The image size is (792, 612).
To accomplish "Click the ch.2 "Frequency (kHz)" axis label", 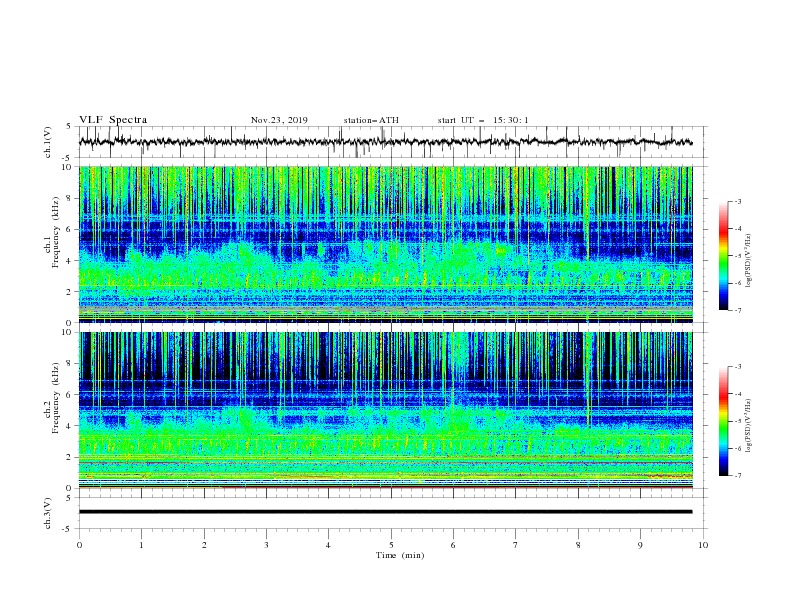I will tap(56, 398).
